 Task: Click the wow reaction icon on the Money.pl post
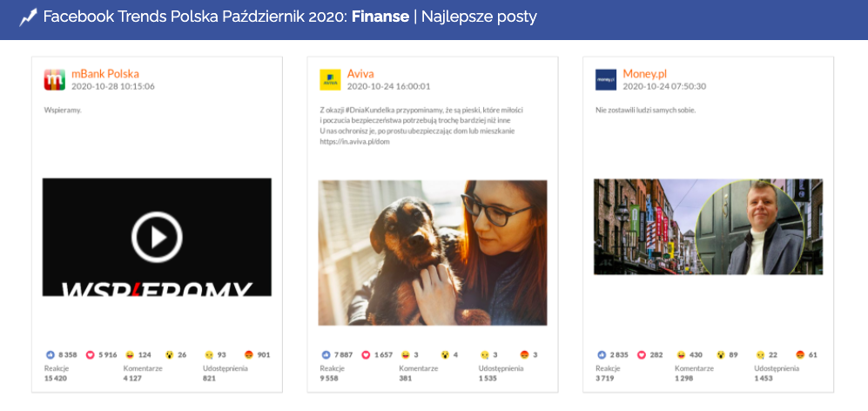(x=722, y=355)
